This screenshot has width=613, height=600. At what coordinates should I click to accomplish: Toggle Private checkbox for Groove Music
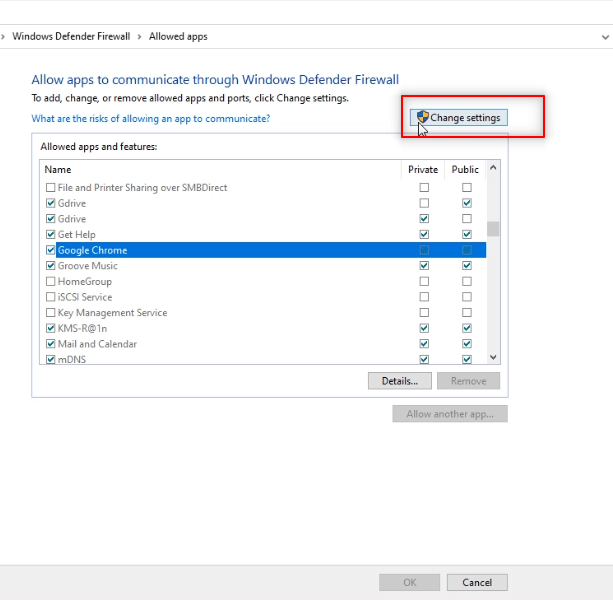(x=424, y=266)
